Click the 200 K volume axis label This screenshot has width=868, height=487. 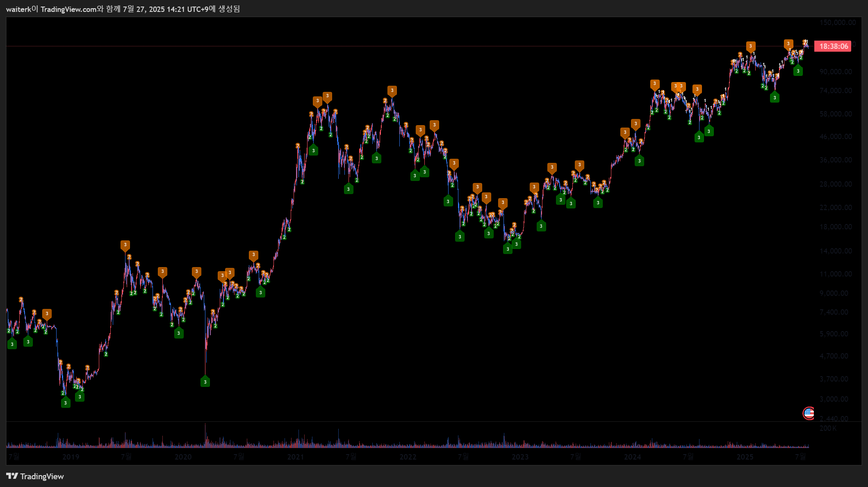[828, 428]
